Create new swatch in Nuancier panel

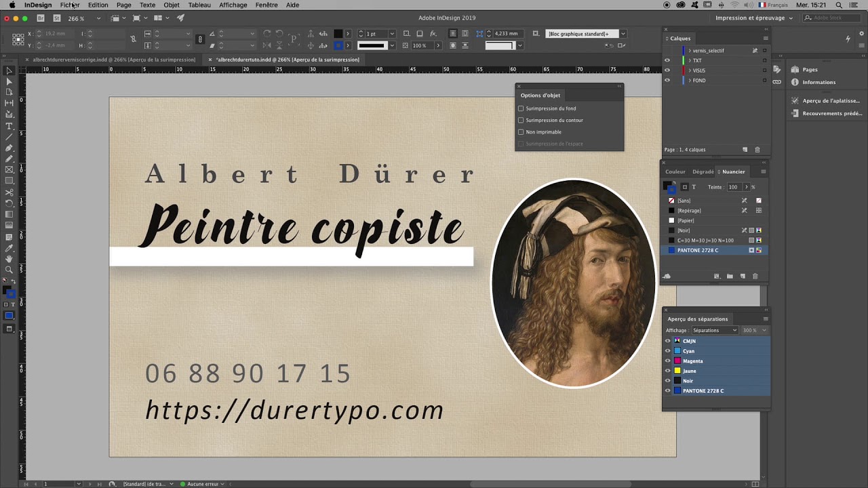pyautogui.click(x=743, y=277)
